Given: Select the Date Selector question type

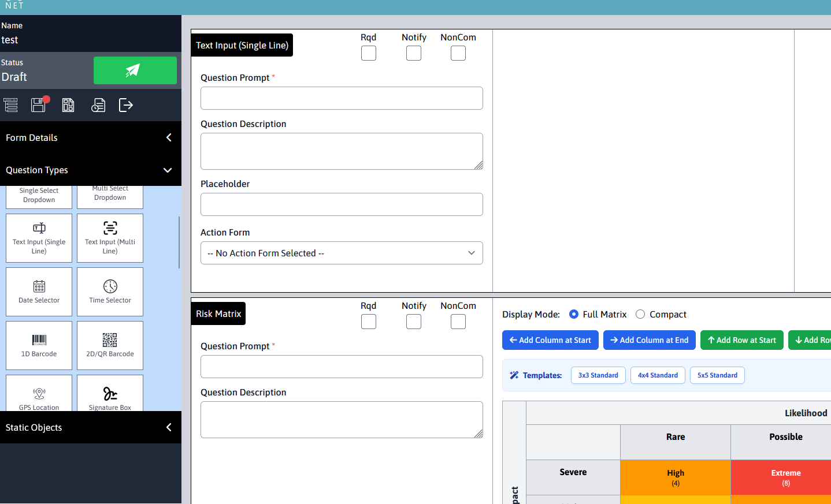Looking at the screenshot, I should [39, 292].
